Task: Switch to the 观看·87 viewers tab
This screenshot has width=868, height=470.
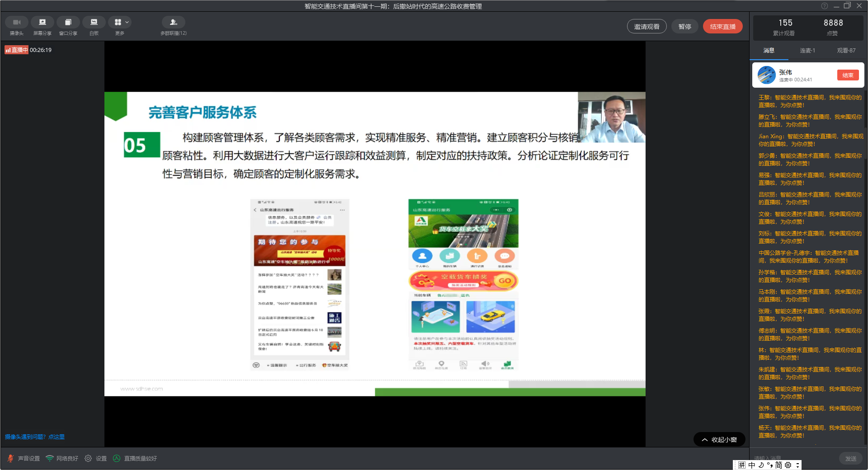Action: (x=846, y=51)
